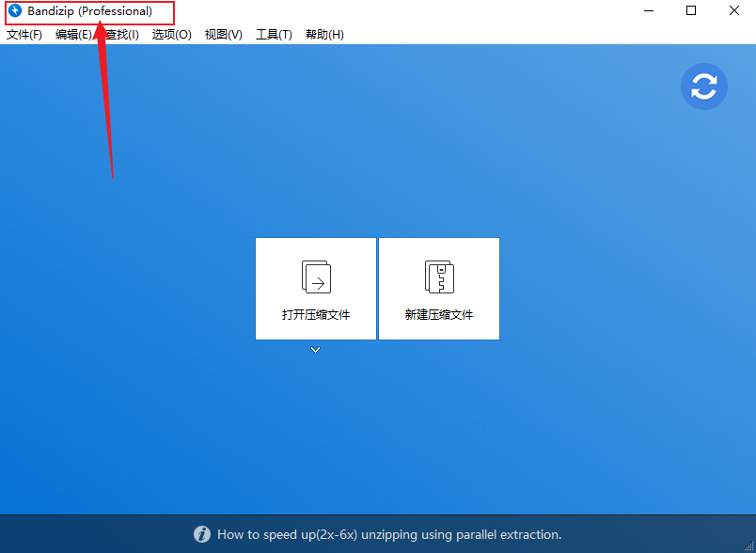Expand the chevron below 打开压缩文件

pyautogui.click(x=316, y=350)
